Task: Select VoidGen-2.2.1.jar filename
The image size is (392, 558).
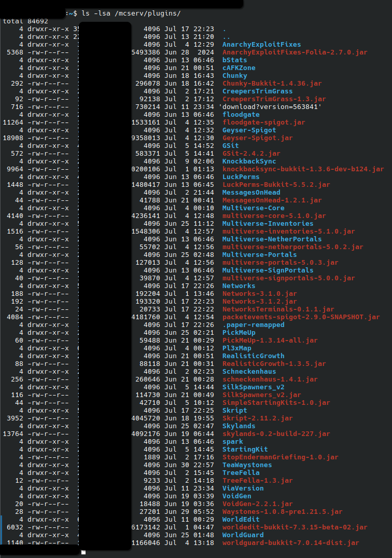Action: [258, 504]
